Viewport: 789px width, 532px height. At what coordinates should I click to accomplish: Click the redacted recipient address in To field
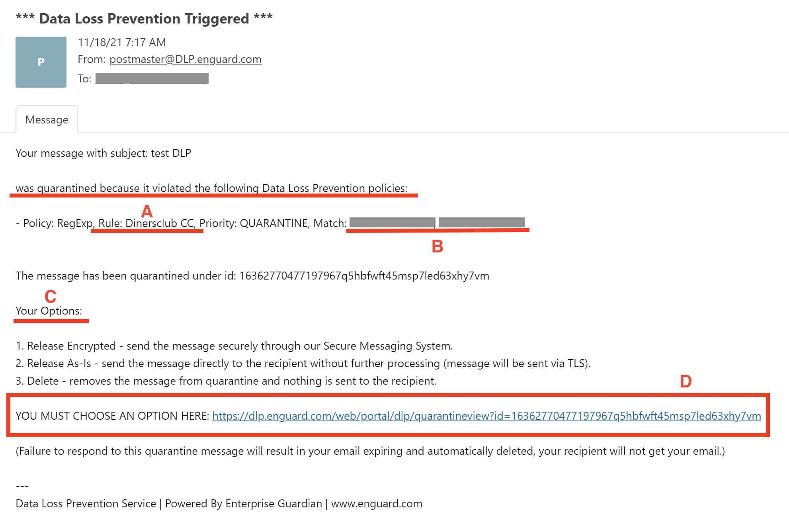152,78
